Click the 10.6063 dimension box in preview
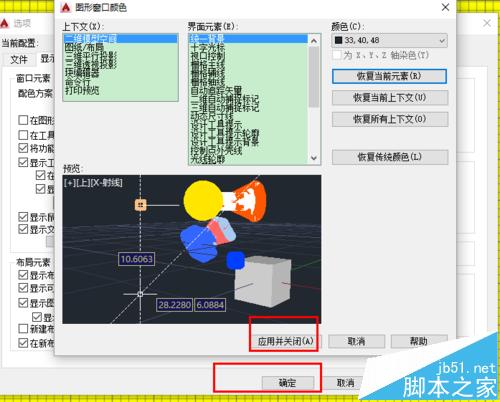 137,259
